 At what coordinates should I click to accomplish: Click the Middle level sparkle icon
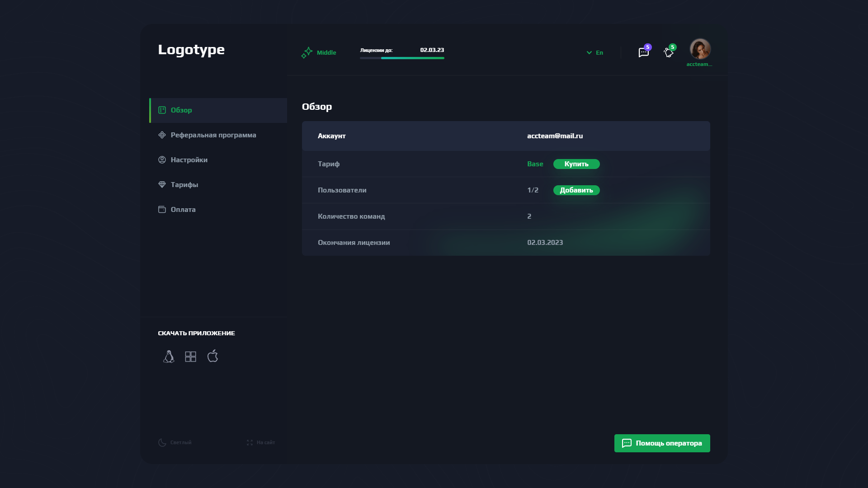tap(307, 53)
